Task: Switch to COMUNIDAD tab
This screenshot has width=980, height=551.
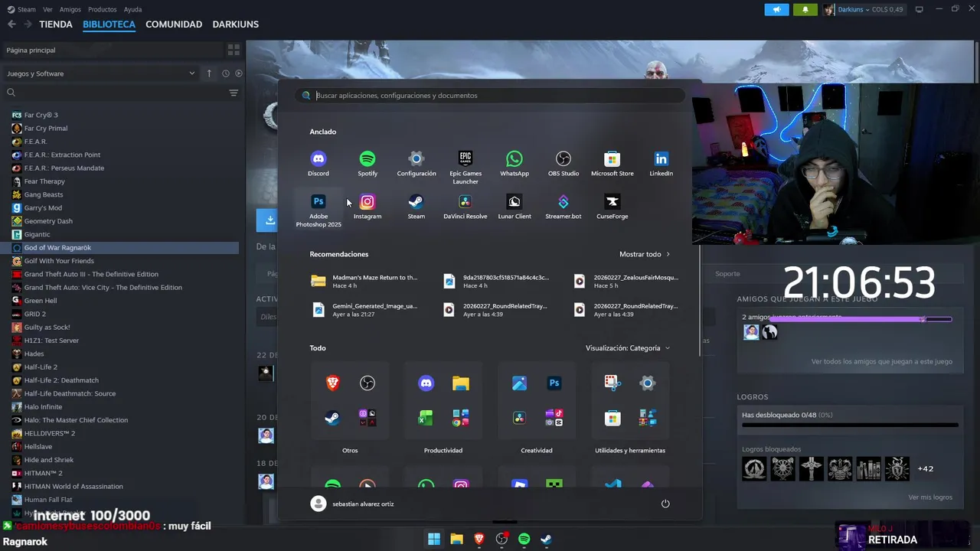Action: pyautogui.click(x=174, y=24)
